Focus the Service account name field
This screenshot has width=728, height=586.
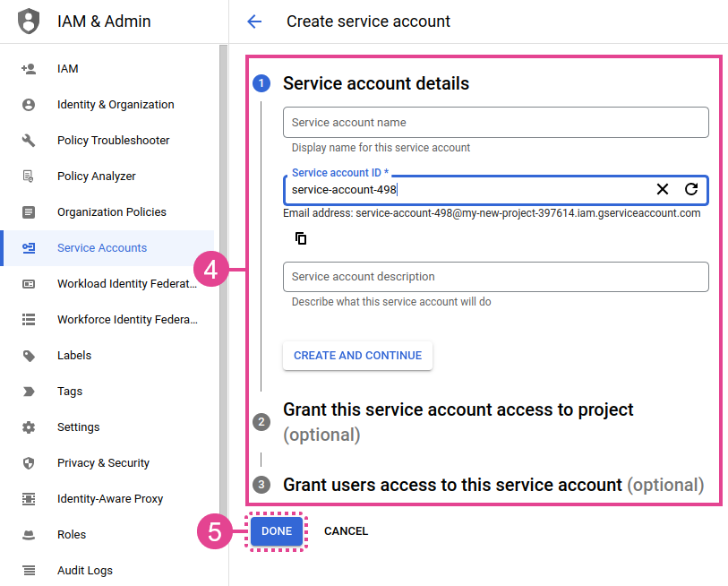[x=496, y=122]
